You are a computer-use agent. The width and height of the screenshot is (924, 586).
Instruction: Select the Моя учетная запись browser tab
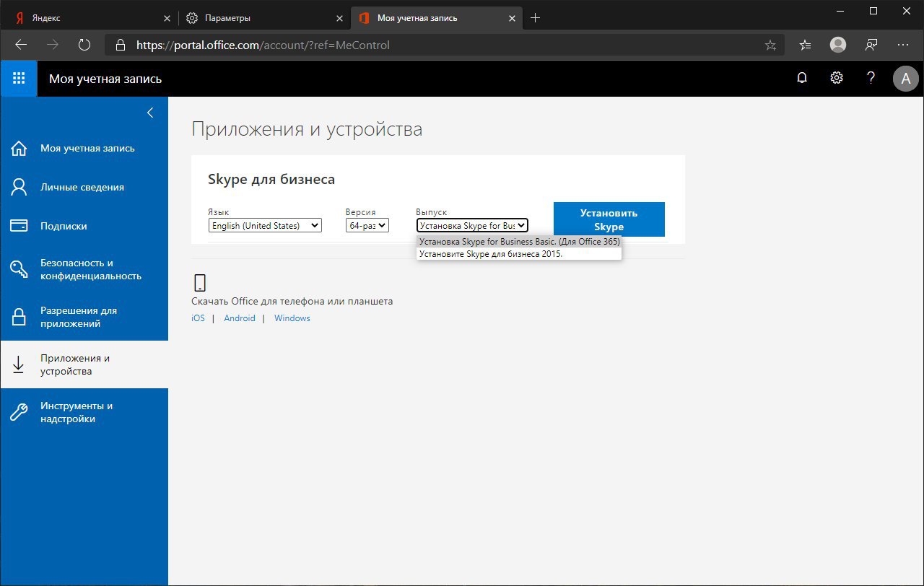click(x=436, y=18)
